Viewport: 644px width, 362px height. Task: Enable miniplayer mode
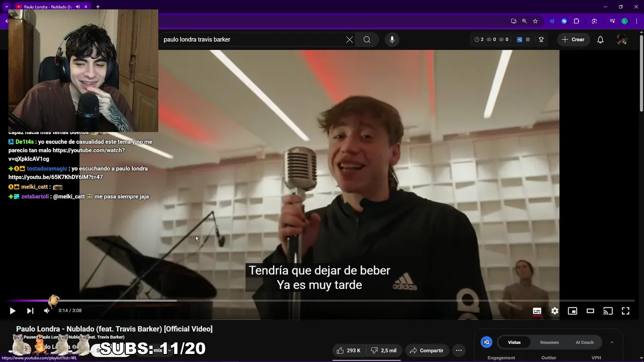573,311
